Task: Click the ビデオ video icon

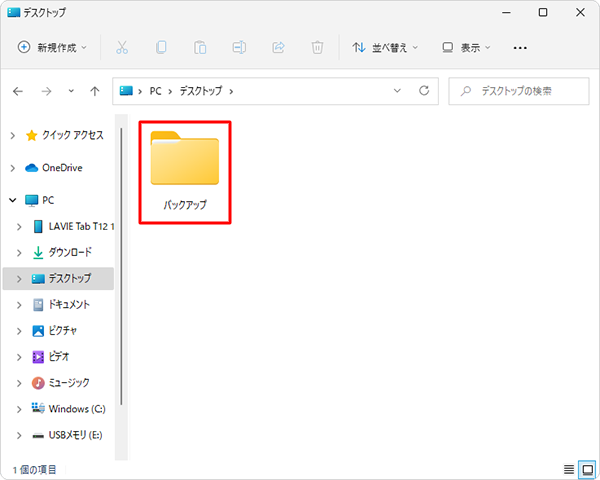Action: point(38,357)
